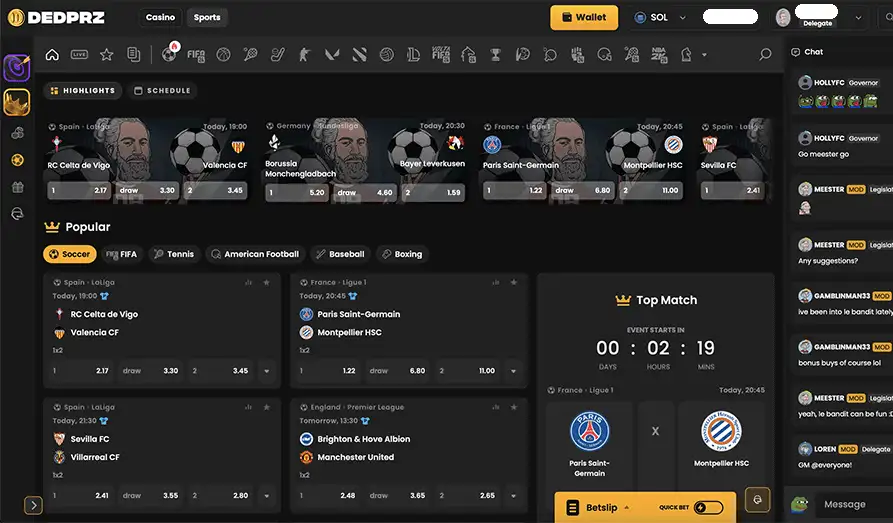
Task: Open the Wallet
Action: (x=583, y=17)
